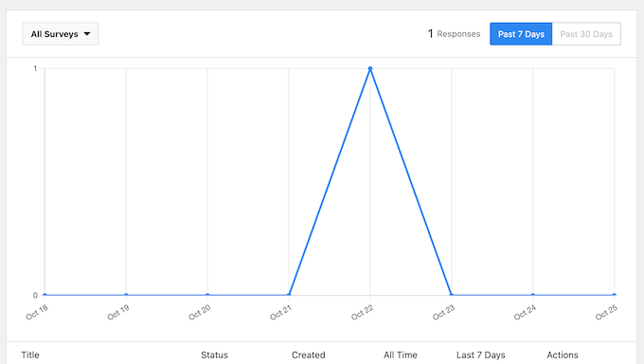Click the All Time column header
This screenshot has width=644, height=364.
click(x=401, y=355)
